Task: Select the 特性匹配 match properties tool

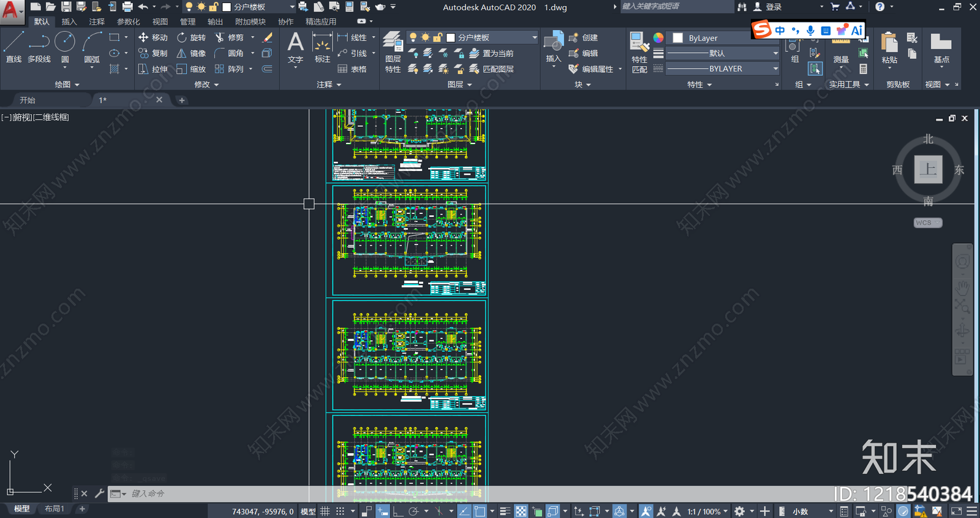Action: [x=639, y=53]
